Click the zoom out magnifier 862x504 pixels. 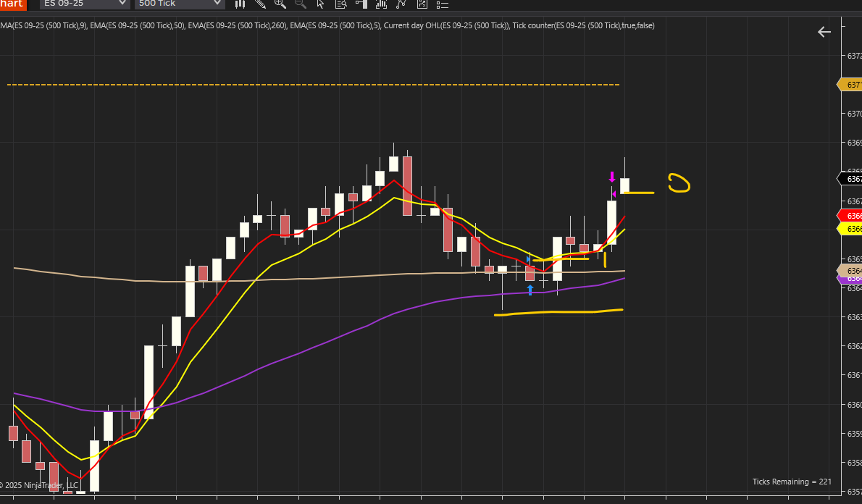point(301,4)
